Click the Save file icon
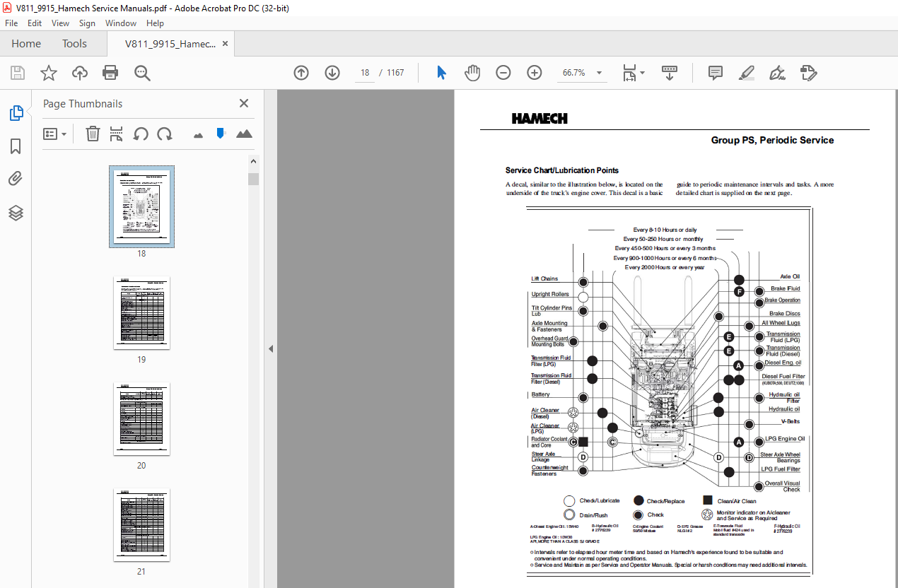Viewport: 898px width, 588px height. pyautogui.click(x=18, y=73)
